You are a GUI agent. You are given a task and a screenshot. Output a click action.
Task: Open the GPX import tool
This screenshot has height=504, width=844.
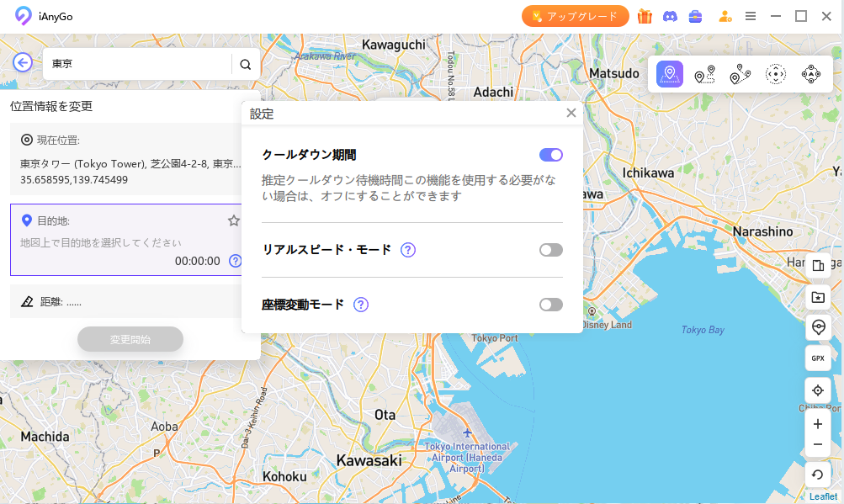tap(817, 358)
